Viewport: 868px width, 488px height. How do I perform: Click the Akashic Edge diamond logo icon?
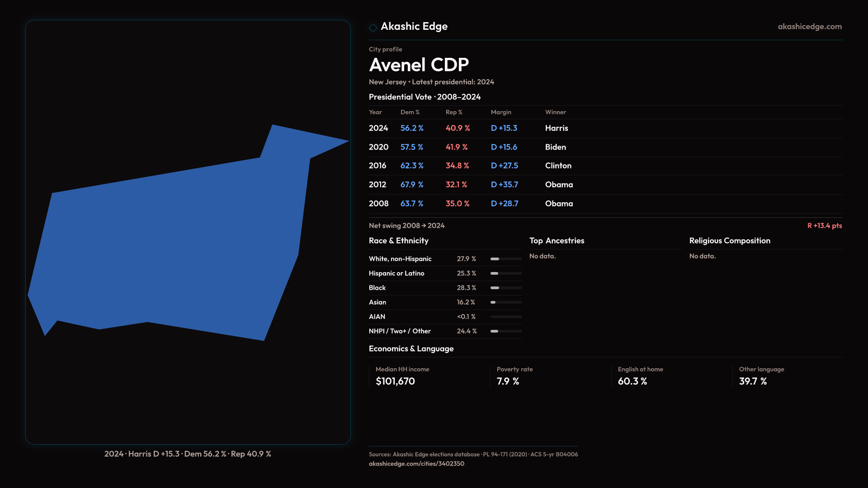[373, 28]
